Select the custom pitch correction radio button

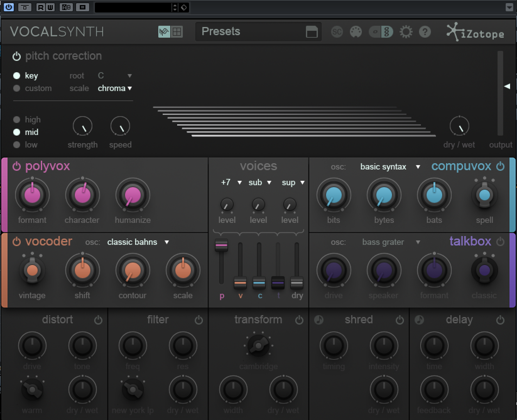click(x=17, y=88)
